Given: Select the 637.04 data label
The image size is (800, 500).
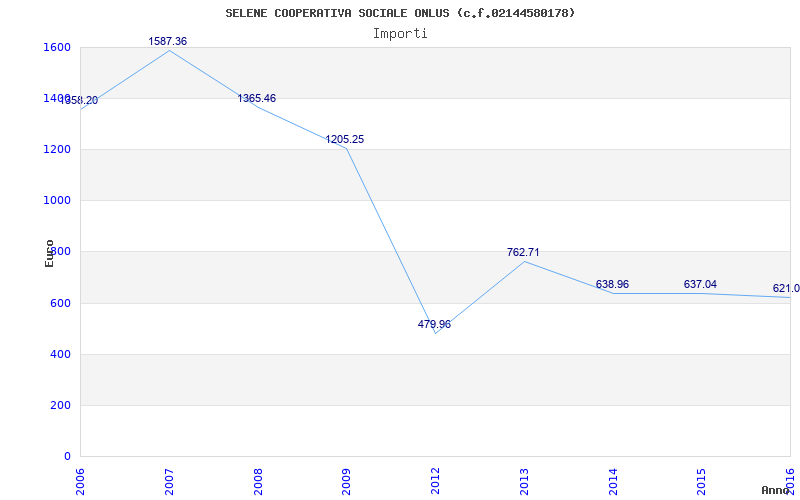Looking at the screenshot, I should [x=700, y=284].
